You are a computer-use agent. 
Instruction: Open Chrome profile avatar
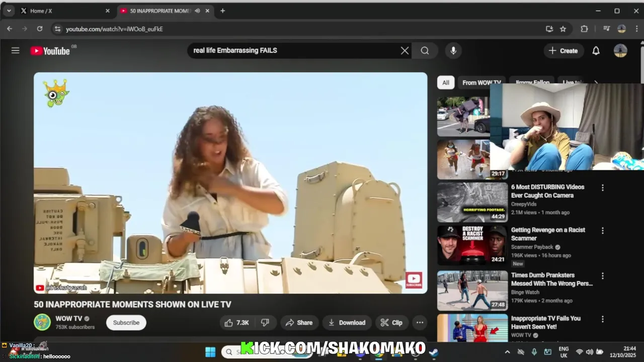(621, 29)
